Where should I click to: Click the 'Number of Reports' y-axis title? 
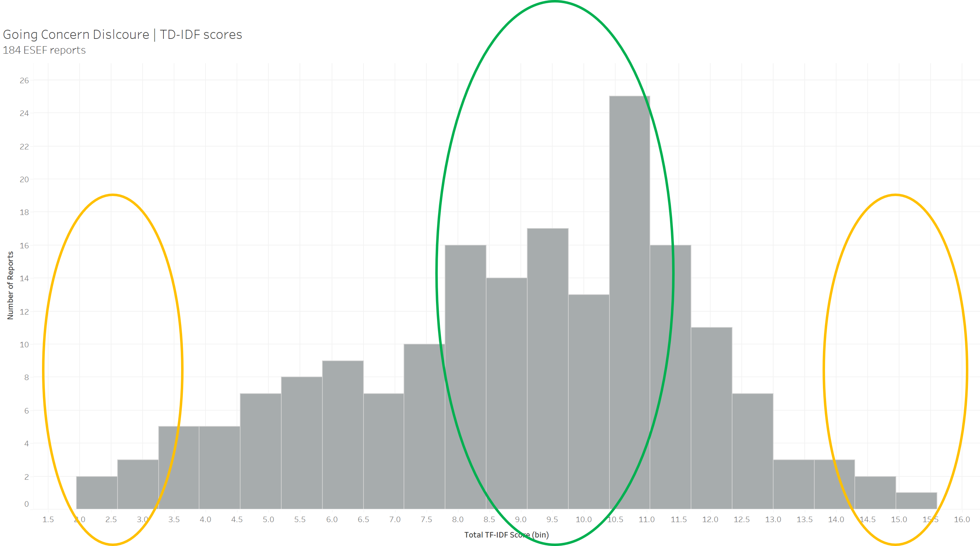coord(10,285)
